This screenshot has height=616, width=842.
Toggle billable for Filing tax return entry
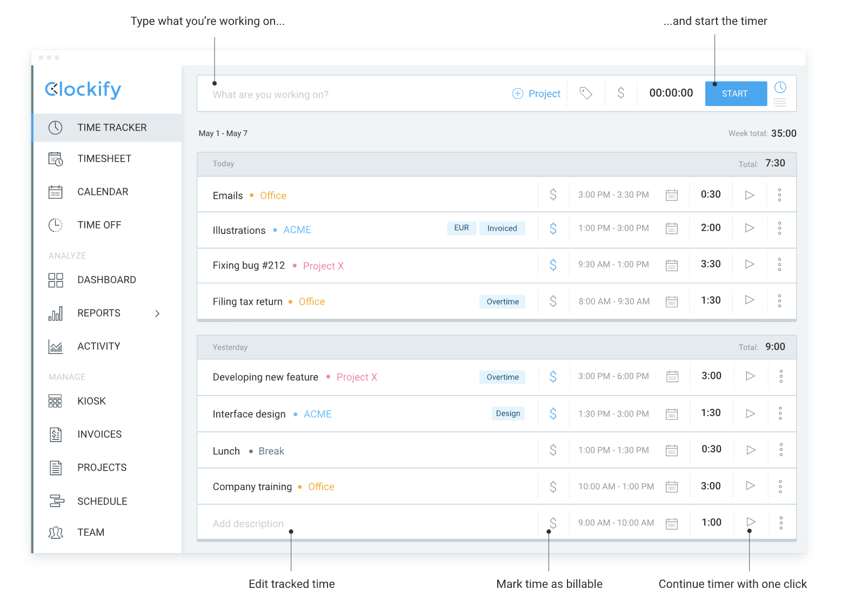pyautogui.click(x=553, y=301)
